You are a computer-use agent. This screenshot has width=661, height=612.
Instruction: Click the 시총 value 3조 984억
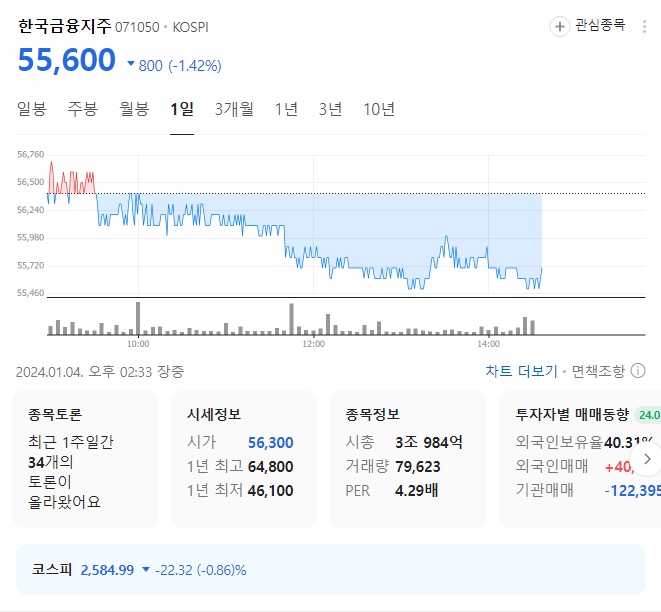pyautogui.click(x=429, y=442)
